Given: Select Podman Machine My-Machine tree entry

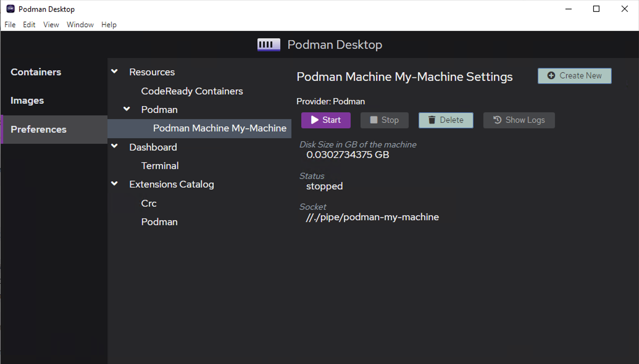Looking at the screenshot, I should [x=219, y=128].
